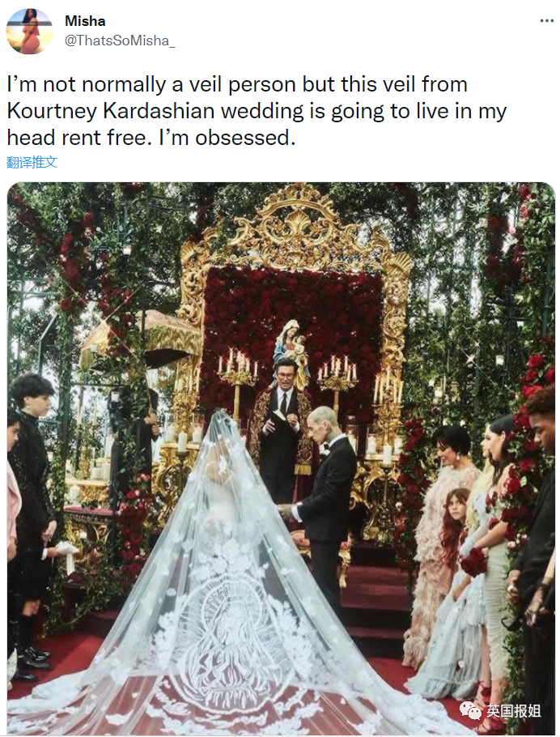
Task: Click the WeChat logo watermark icon
Action: [x=470, y=710]
